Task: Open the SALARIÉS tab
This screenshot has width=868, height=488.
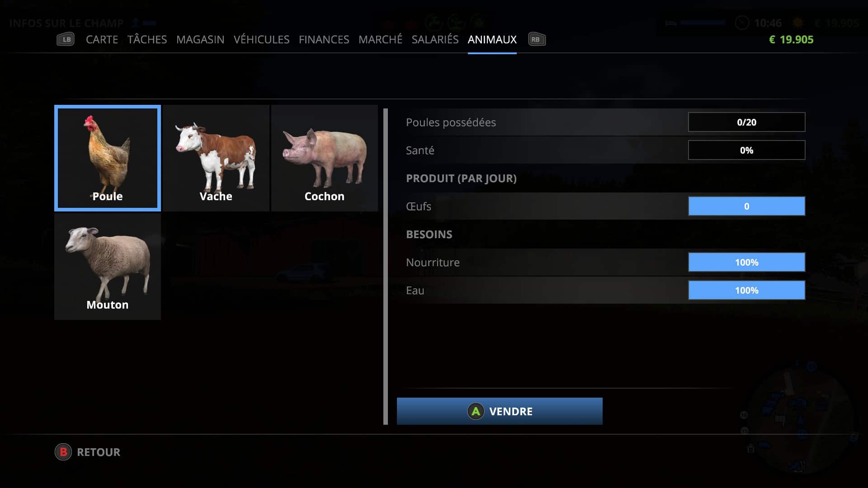Action: click(x=435, y=40)
